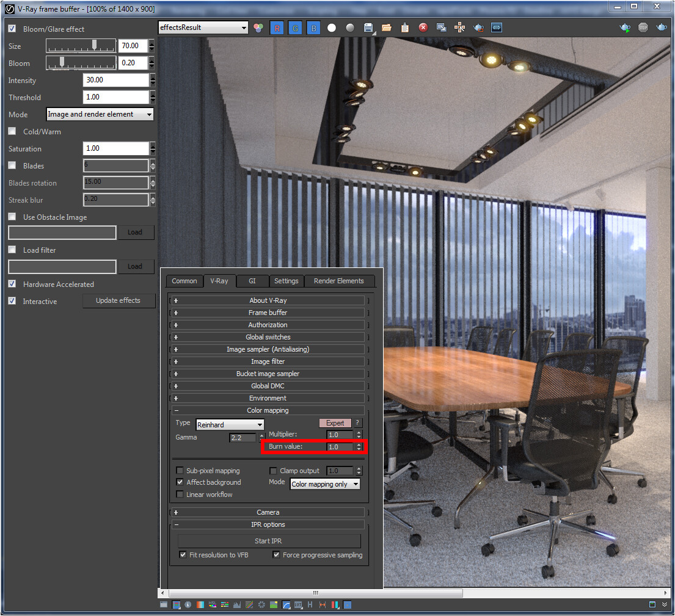Screen dimensions: 675x616
Task: Toggle the LUT correction icon
Action: pyautogui.click(x=298, y=605)
